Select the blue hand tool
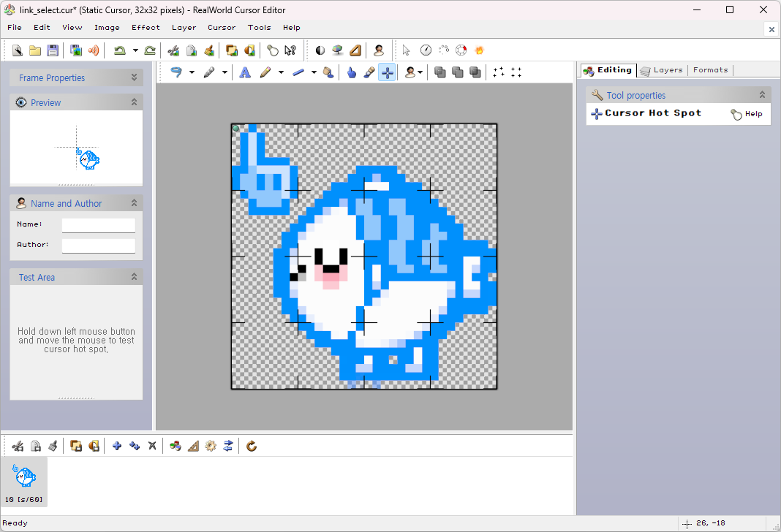781x532 pixels. (352, 72)
